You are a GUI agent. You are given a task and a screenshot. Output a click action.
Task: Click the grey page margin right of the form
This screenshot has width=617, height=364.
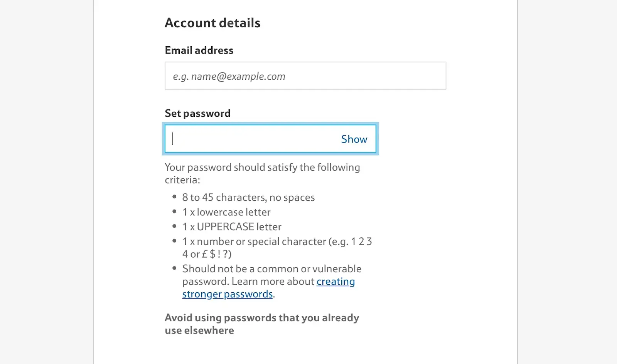point(567,181)
